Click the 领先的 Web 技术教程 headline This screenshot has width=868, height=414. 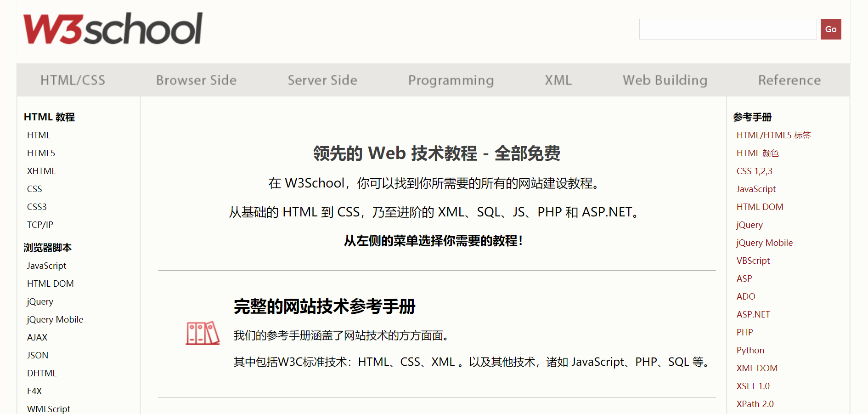click(437, 153)
